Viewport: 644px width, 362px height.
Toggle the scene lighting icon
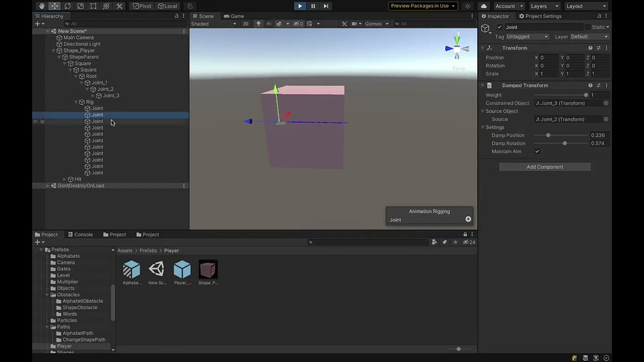point(259,23)
